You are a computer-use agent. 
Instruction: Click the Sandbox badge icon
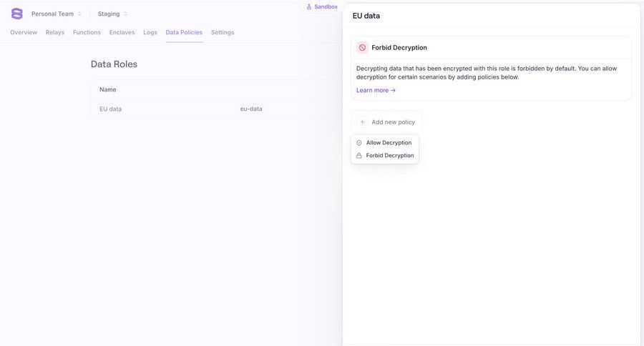tap(309, 6)
